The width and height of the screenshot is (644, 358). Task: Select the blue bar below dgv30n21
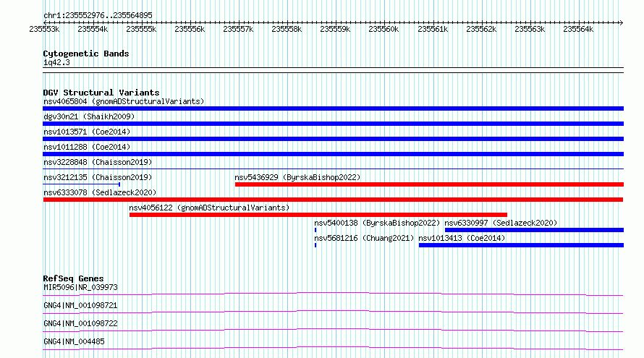[x=333, y=124]
